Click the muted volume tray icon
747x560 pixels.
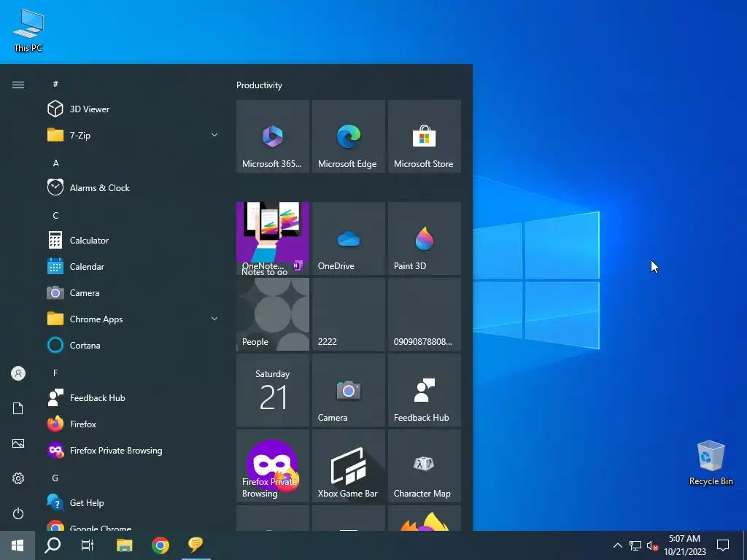652,545
